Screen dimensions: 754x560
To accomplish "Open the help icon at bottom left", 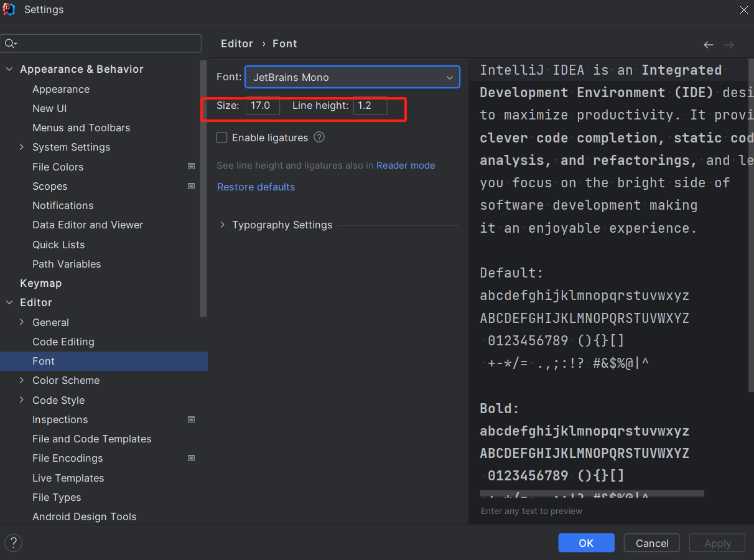I will pos(13,543).
